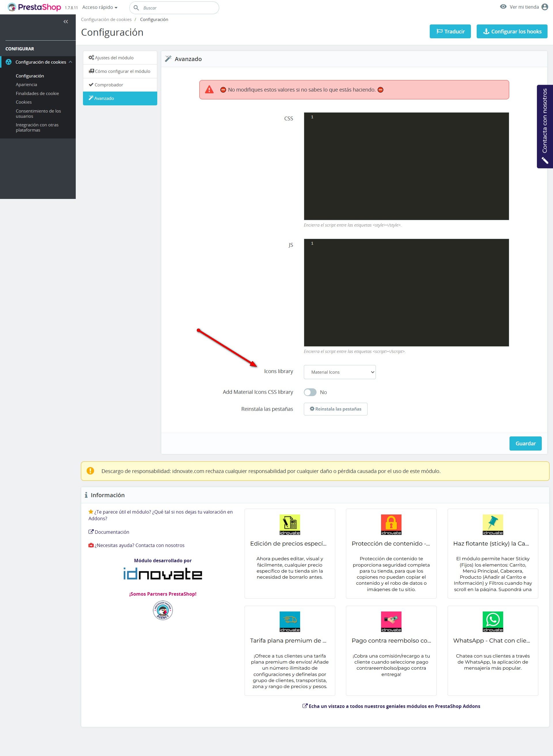Click the flat rate shipping truck icon
The image size is (553, 756).
point(289,621)
